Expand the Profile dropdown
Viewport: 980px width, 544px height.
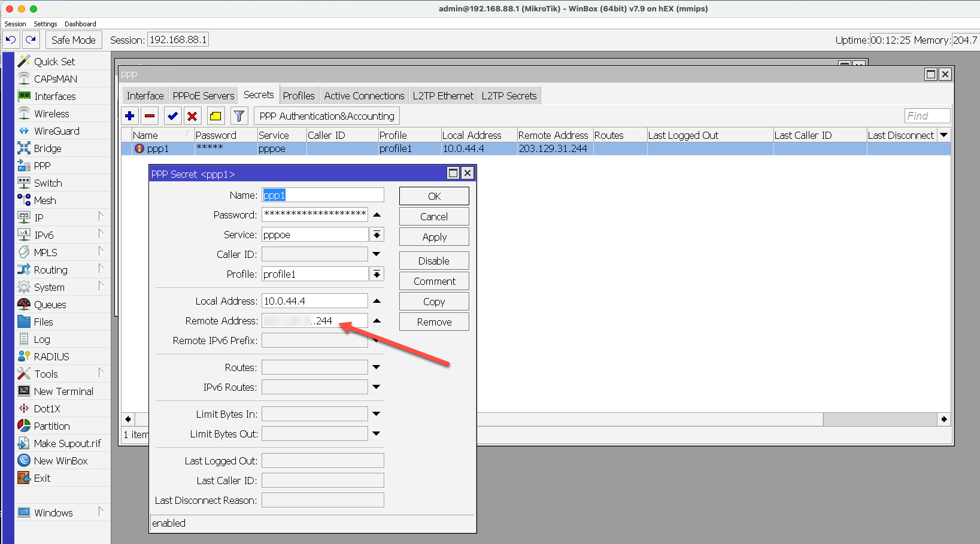[377, 273]
